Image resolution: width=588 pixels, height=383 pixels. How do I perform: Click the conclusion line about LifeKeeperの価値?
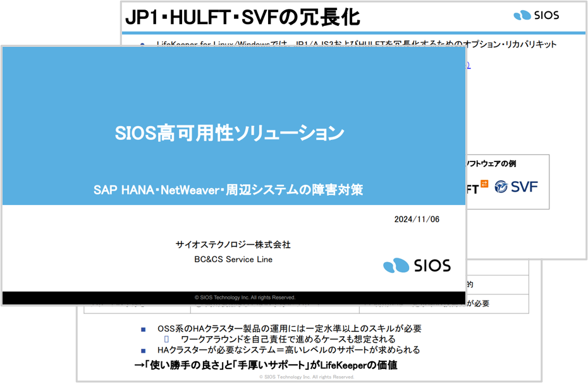click(x=266, y=365)
